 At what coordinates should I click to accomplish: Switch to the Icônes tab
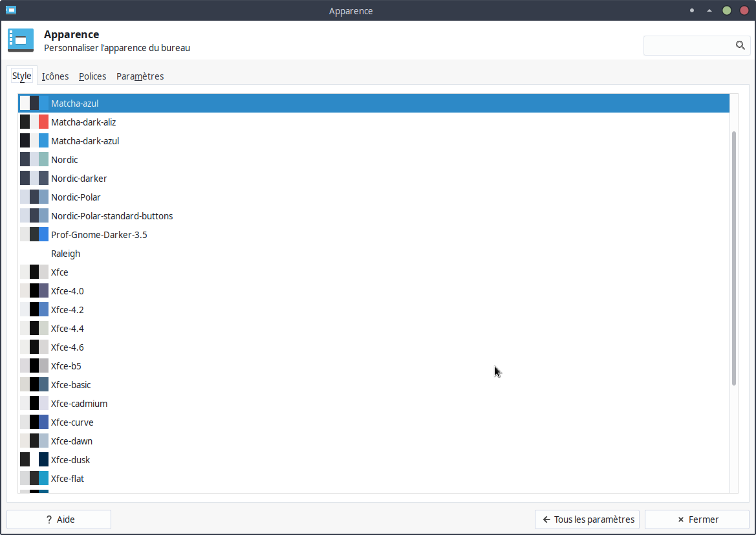pyautogui.click(x=55, y=76)
